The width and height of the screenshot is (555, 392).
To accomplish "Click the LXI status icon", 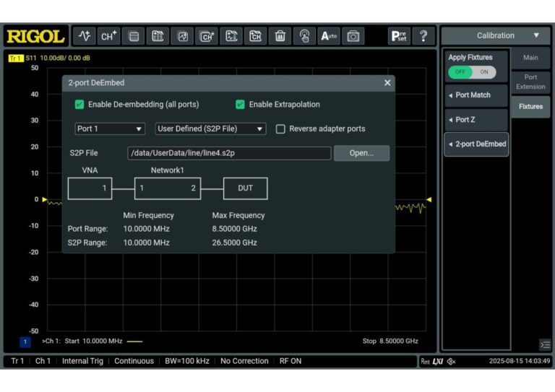I will coord(438,361).
